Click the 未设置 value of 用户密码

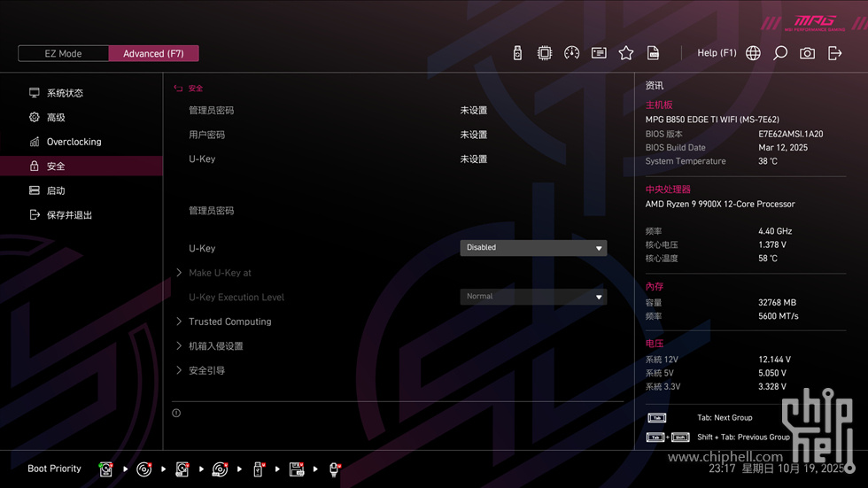point(473,135)
